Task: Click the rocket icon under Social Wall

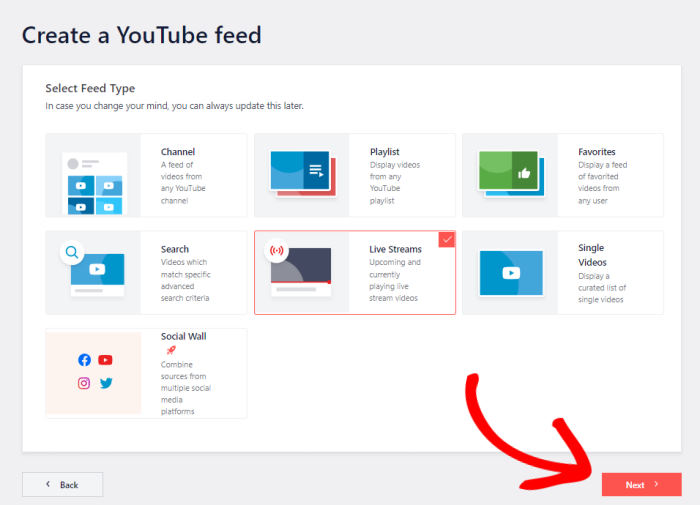Action: 171,351
